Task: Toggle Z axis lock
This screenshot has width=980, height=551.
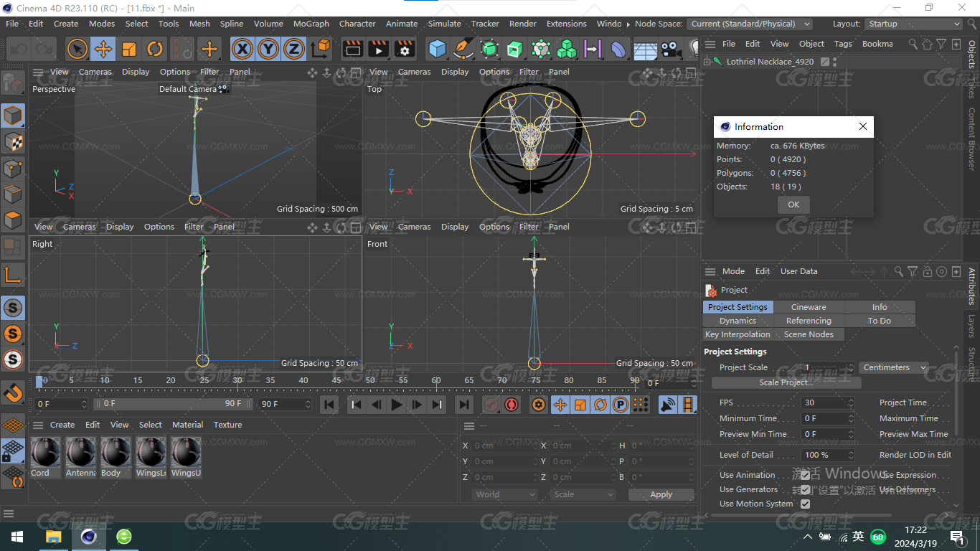Action: click(294, 49)
